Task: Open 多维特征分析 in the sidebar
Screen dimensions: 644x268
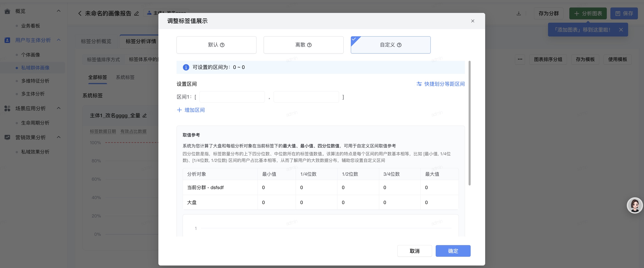Action: [35, 81]
